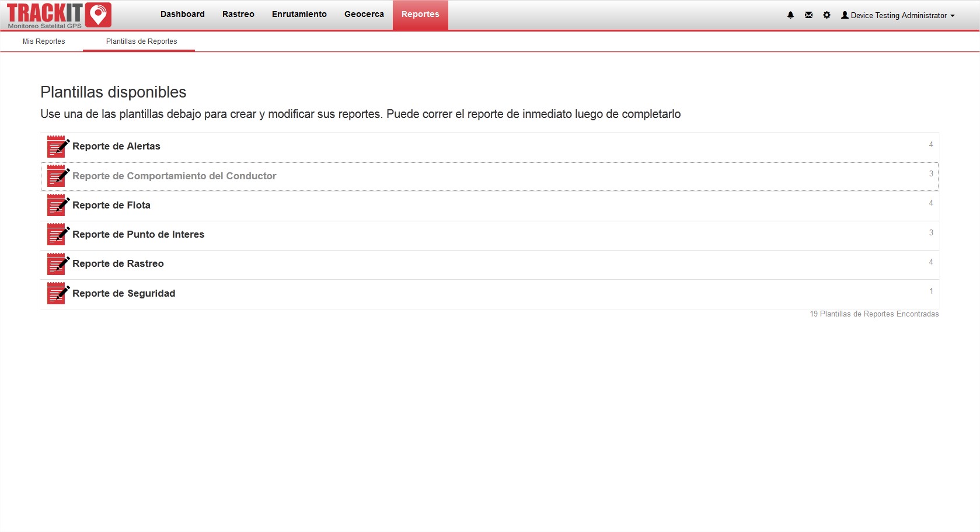Click the notepad icon beside Reporte de Alertas

[58, 147]
